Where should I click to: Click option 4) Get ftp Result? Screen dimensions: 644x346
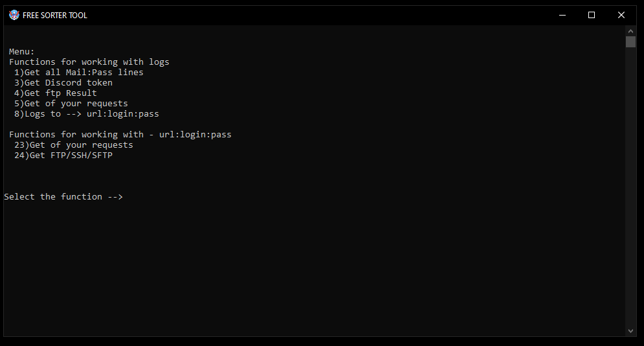[x=56, y=93]
